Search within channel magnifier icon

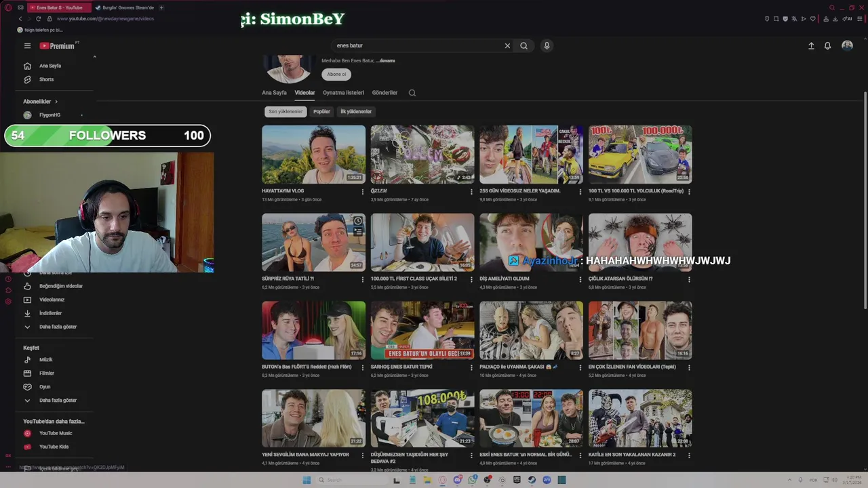(412, 93)
